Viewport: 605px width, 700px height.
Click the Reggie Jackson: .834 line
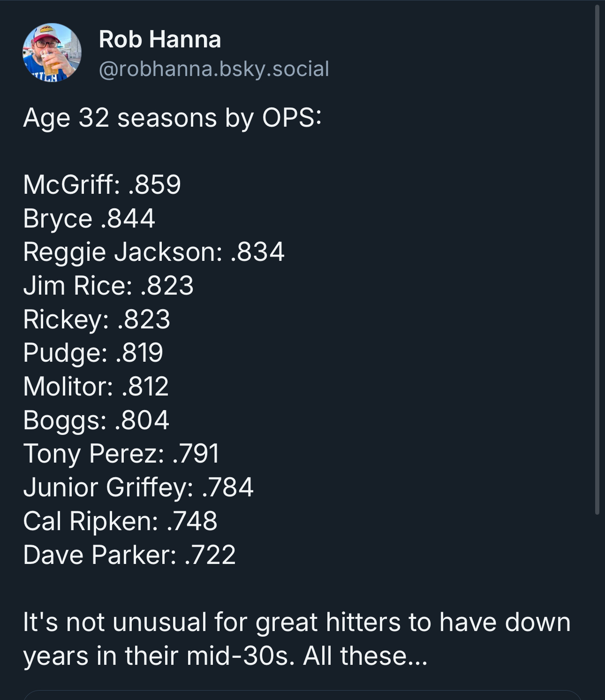point(154,252)
